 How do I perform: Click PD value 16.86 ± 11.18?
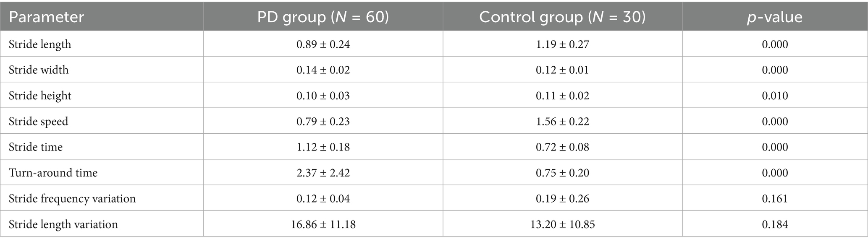[323, 224]
